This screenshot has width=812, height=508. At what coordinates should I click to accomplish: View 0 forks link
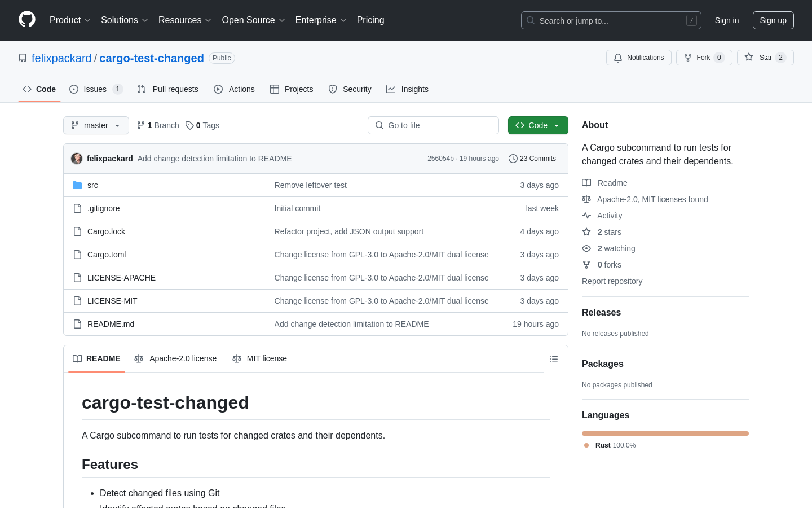[602, 265]
